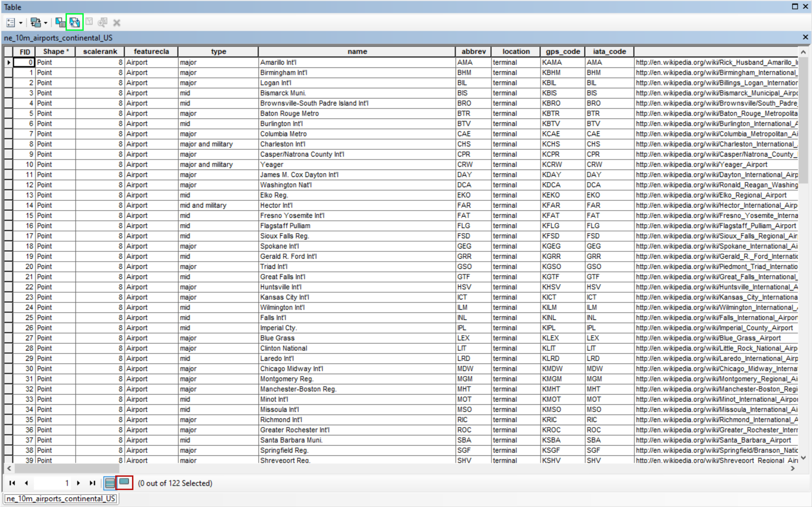Go to the first record

(x=12, y=483)
